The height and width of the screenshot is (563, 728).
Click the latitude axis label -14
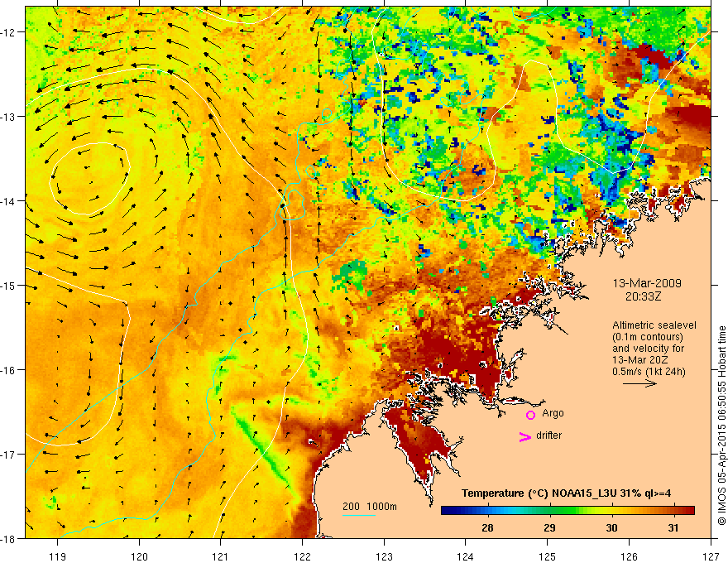click(x=8, y=201)
